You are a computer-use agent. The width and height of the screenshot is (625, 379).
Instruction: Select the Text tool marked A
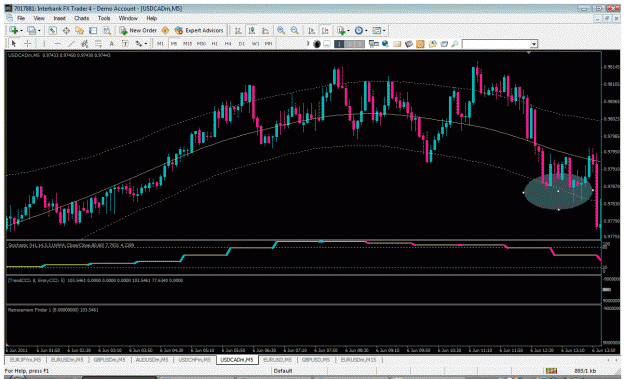[x=112, y=43]
